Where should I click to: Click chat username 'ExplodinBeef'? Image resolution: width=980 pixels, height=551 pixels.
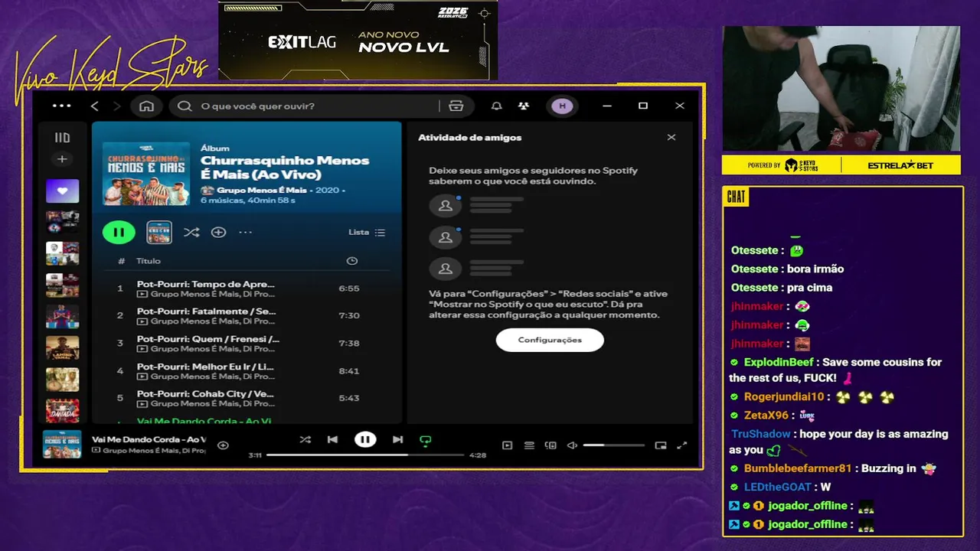click(779, 362)
